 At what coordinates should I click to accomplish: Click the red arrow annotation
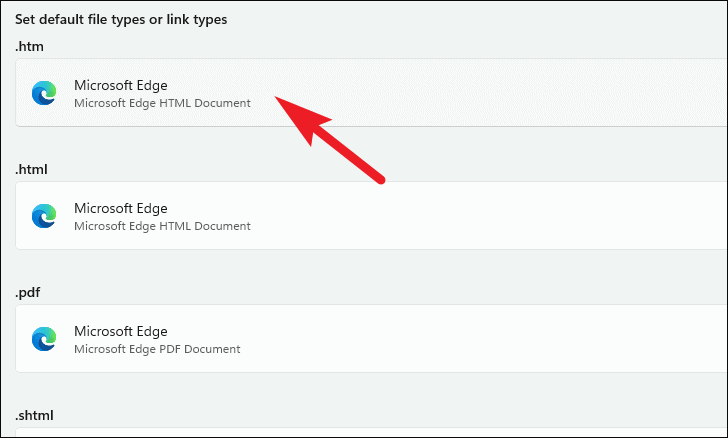pyautogui.click(x=330, y=139)
